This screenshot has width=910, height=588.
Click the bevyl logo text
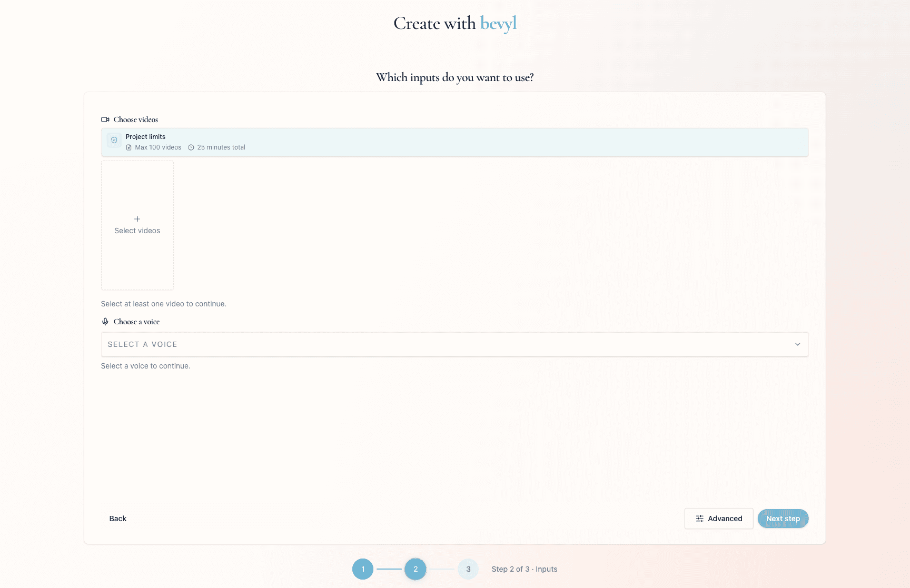coord(498,24)
